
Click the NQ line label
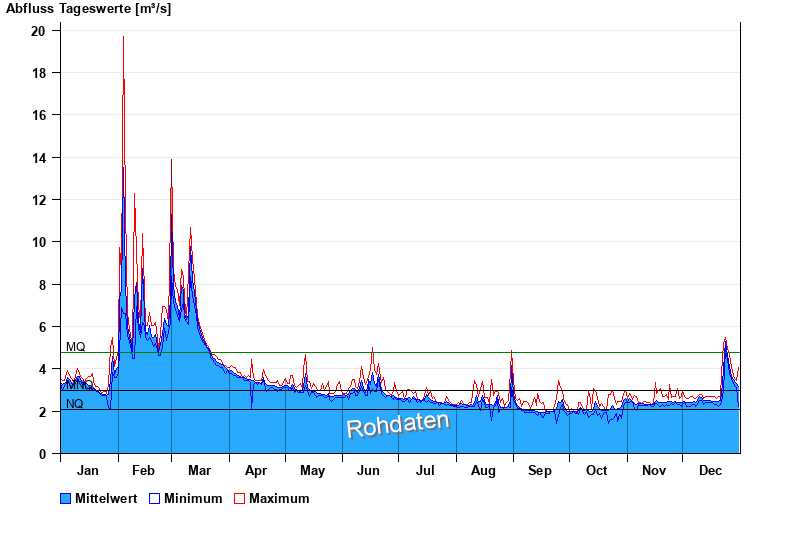(74, 404)
